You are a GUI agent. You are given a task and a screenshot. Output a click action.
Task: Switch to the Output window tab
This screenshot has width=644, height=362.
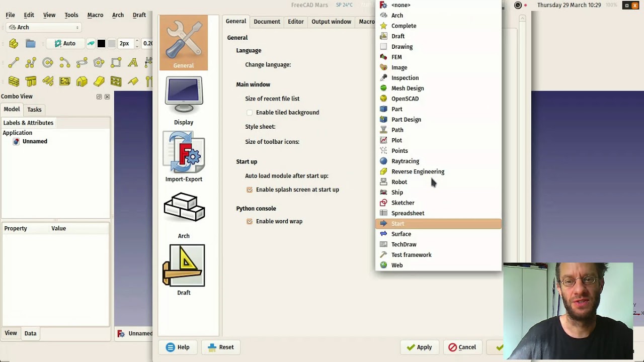(x=331, y=22)
